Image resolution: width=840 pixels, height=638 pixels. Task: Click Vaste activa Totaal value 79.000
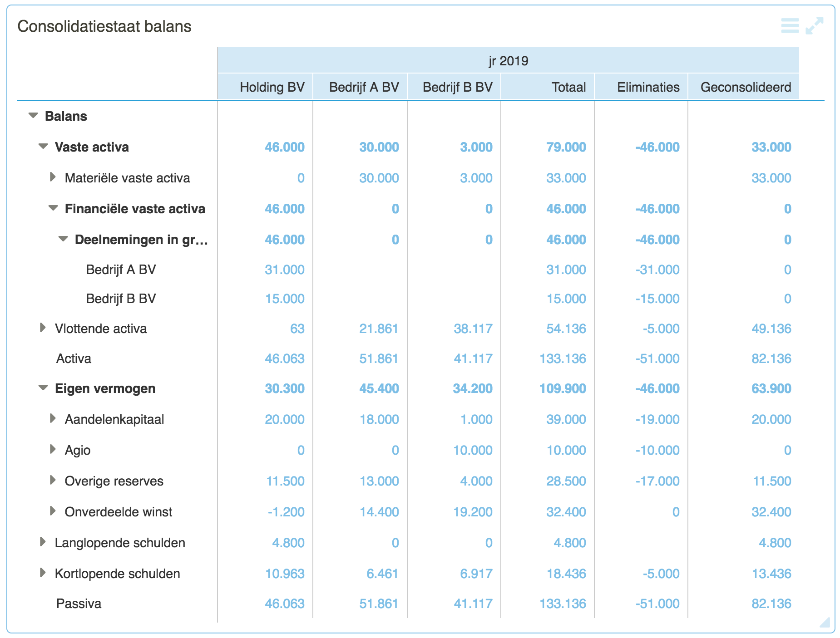click(566, 147)
